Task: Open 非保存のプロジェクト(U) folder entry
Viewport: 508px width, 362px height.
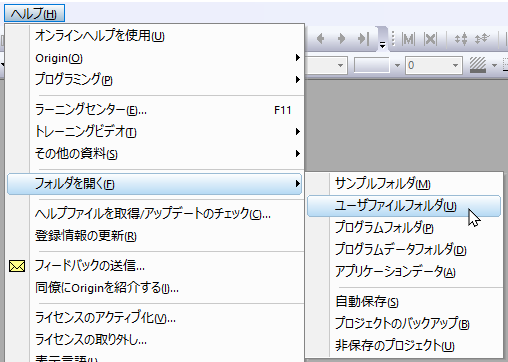Action: 404,345
